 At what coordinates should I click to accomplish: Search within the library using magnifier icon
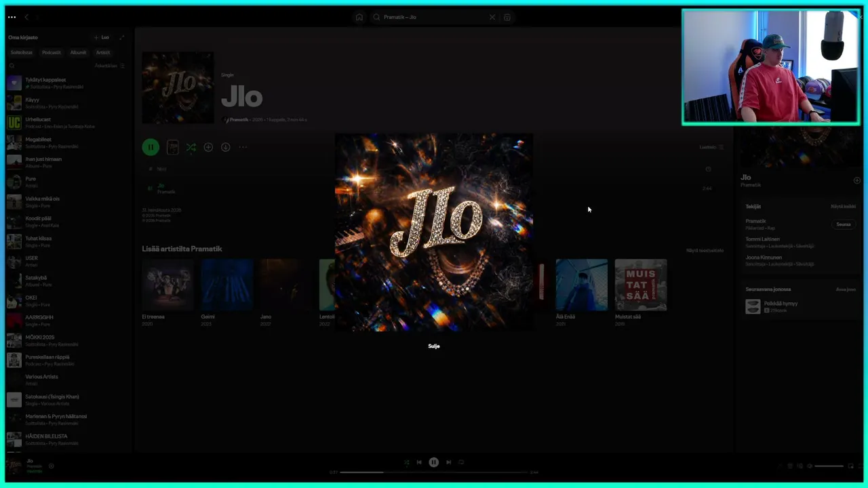12,66
